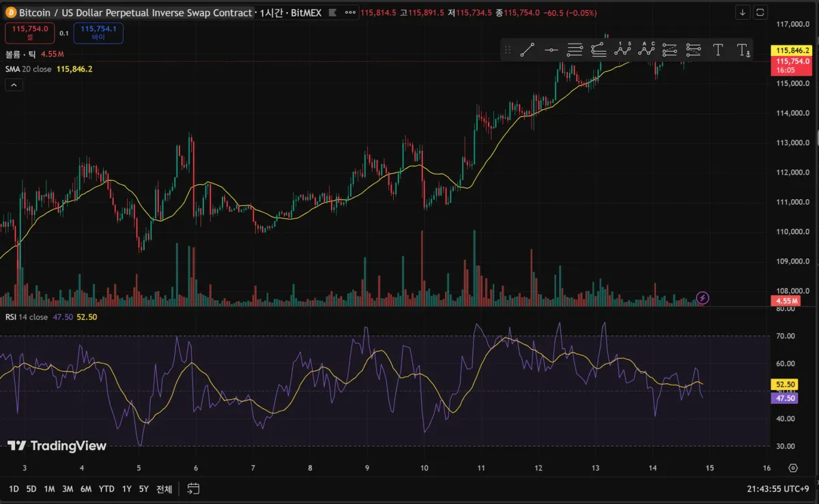
Task: Click the Bitcoin / US Dollar Perpetual title
Action: click(x=135, y=13)
